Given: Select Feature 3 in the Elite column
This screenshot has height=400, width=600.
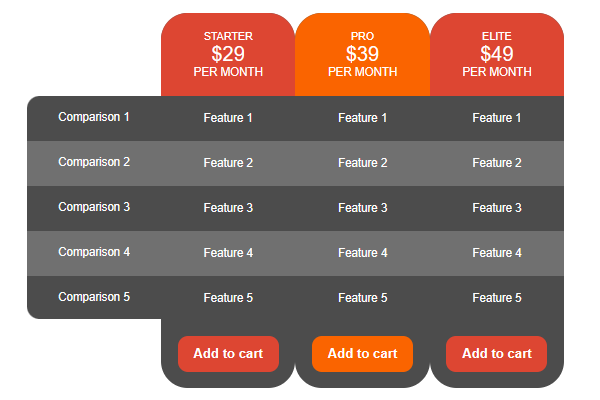Looking at the screenshot, I should 497,208.
